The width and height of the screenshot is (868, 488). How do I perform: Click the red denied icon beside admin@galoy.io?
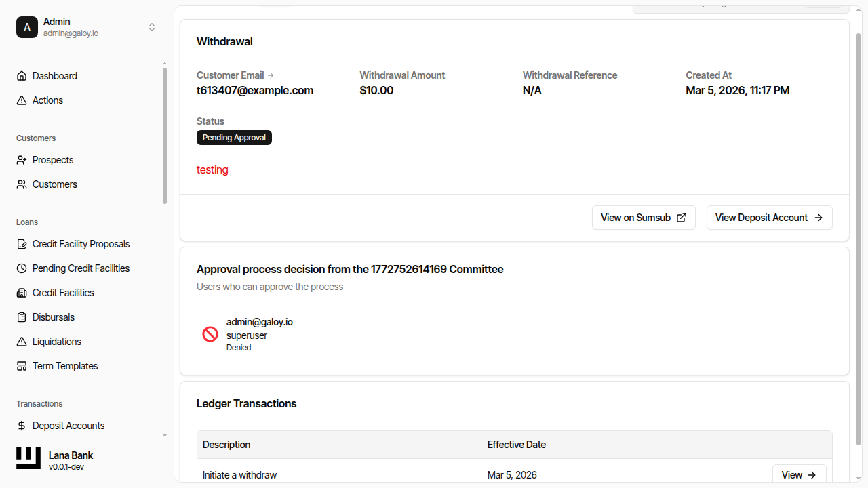tap(210, 334)
